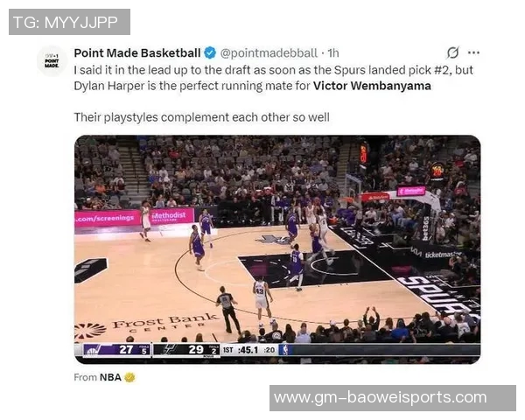Click the Frost Bank Center court logo
This screenshot has height=420, width=525.
click(x=147, y=325)
